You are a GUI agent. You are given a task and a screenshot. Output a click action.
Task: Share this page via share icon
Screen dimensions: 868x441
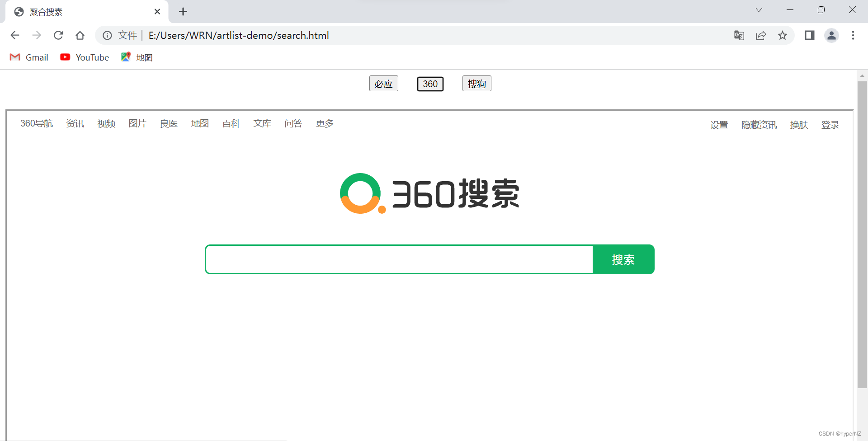pyautogui.click(x=761, y=35)
